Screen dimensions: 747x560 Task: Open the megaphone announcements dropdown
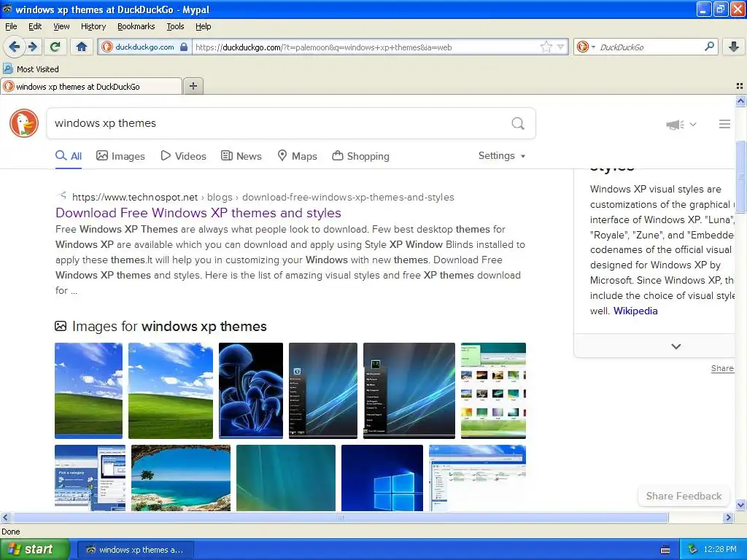[x=681, y=124]
